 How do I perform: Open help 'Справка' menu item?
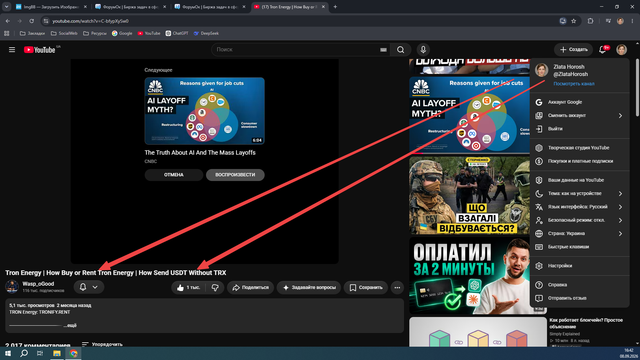click(580, 285)
